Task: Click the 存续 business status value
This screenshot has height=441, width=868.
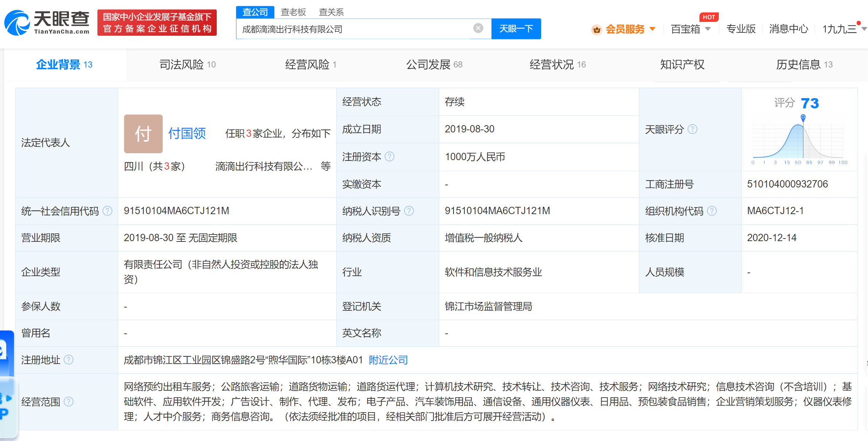Action: [455, 102]
